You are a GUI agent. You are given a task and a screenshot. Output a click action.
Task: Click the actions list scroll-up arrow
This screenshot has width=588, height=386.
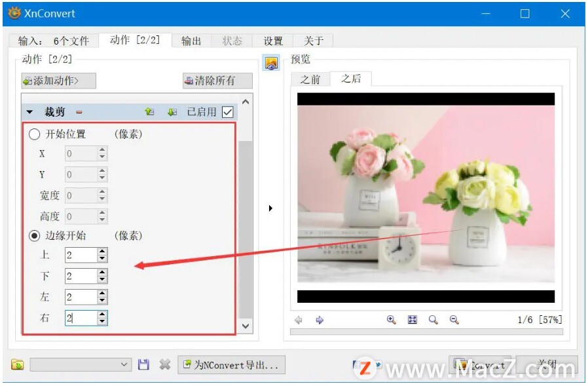click(246, 102)
